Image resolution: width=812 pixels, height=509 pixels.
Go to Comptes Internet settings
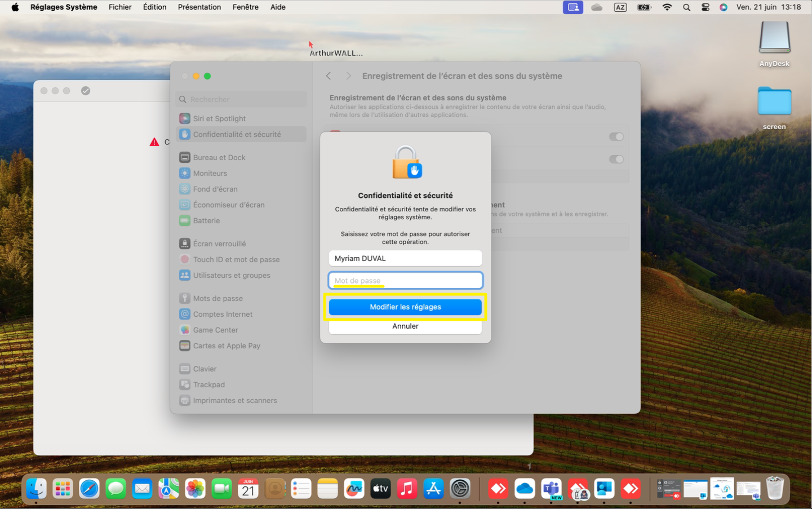(x=242, y=314)
